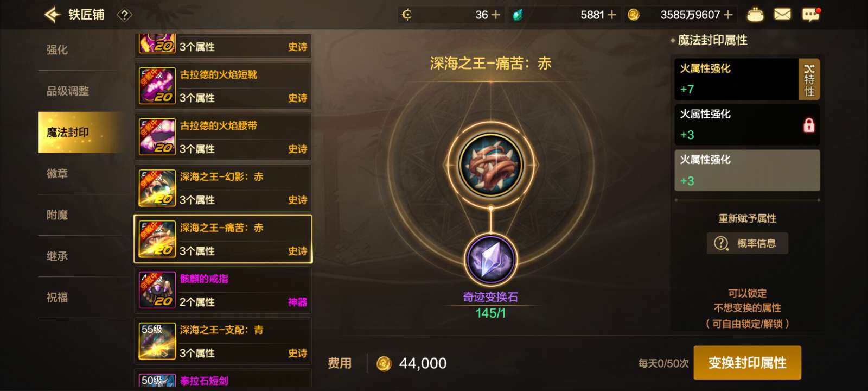Screen dimensions: 868x391
Task: Toggle the 特性 switch on 火属性强化 +7
Action: click(x=809, y=79)
